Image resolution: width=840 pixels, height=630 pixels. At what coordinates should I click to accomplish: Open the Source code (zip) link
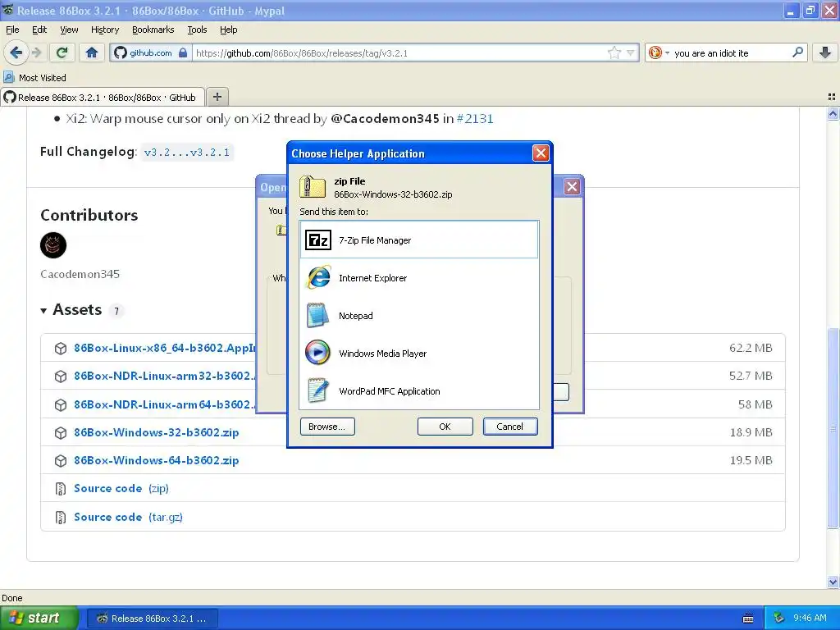coord(121,488)
